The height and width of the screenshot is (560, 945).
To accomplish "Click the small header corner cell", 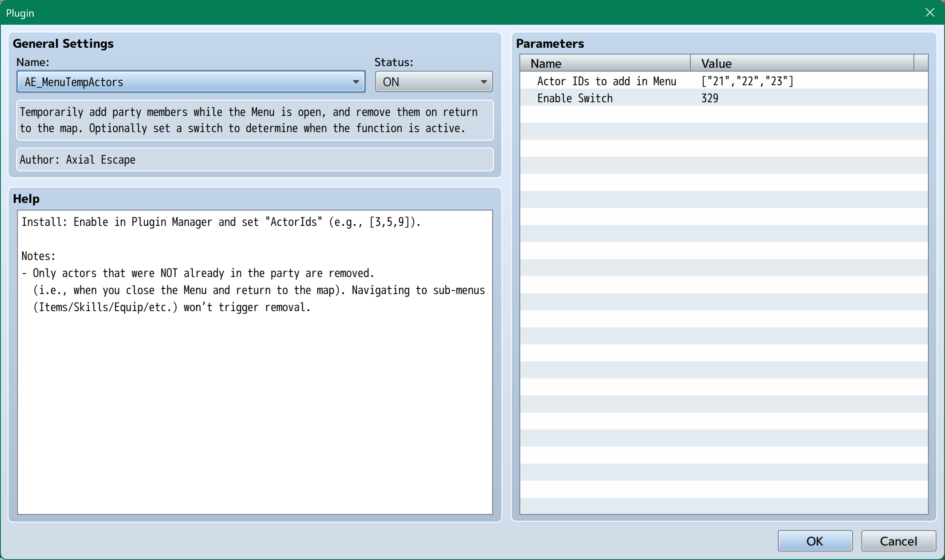I will tap(921, 63).
